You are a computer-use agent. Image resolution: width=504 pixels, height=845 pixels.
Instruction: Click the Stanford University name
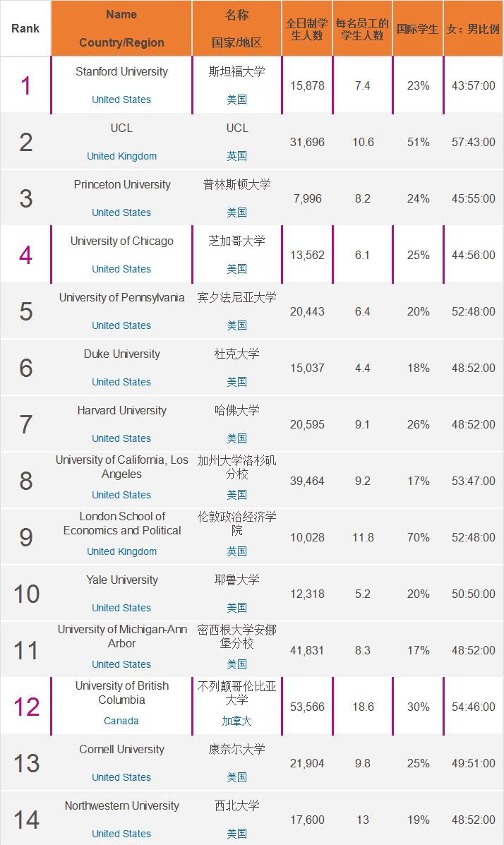coord(121,72)
